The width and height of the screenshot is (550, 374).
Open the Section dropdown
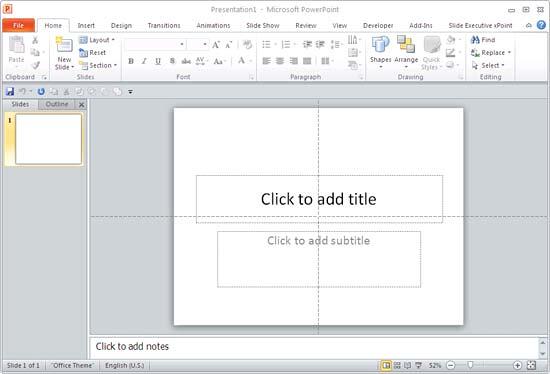[98, 65]
